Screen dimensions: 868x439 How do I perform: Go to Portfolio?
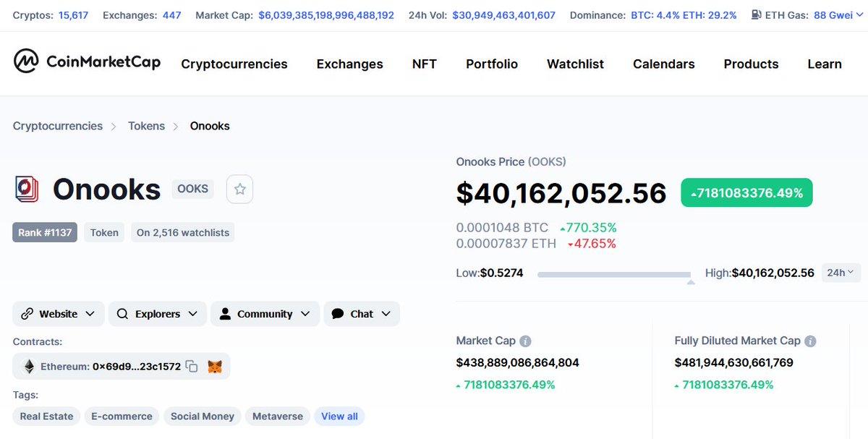coord(492,64)
